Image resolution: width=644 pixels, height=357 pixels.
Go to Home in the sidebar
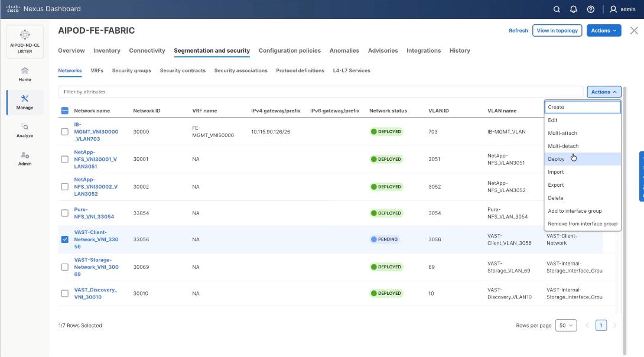pos(25,74)
